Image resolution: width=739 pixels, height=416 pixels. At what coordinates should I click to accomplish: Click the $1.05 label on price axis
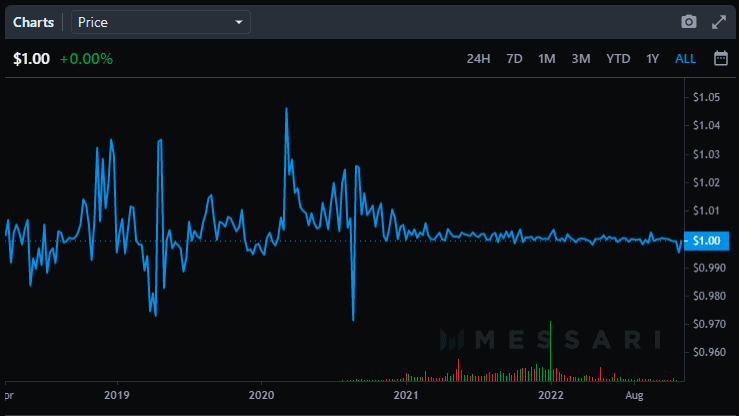tap(706, 97)
